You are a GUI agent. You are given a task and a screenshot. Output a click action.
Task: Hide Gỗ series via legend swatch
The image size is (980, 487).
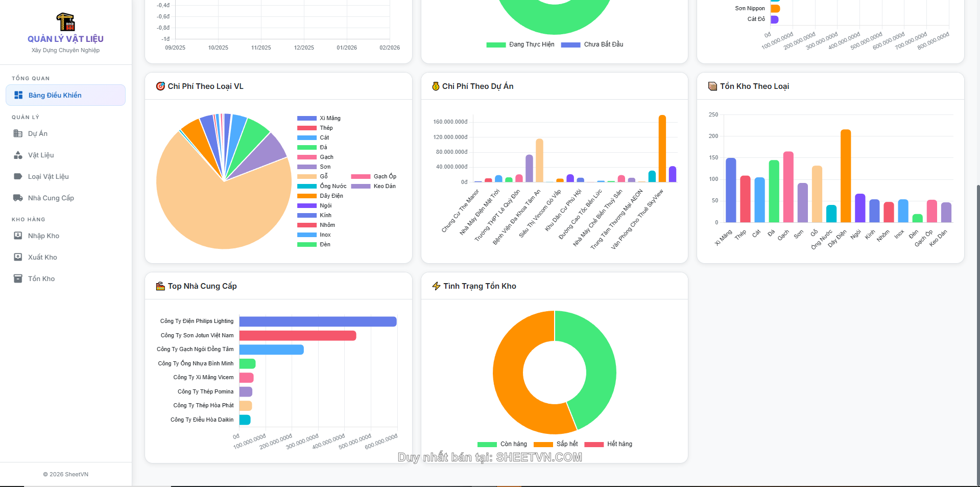307,176
